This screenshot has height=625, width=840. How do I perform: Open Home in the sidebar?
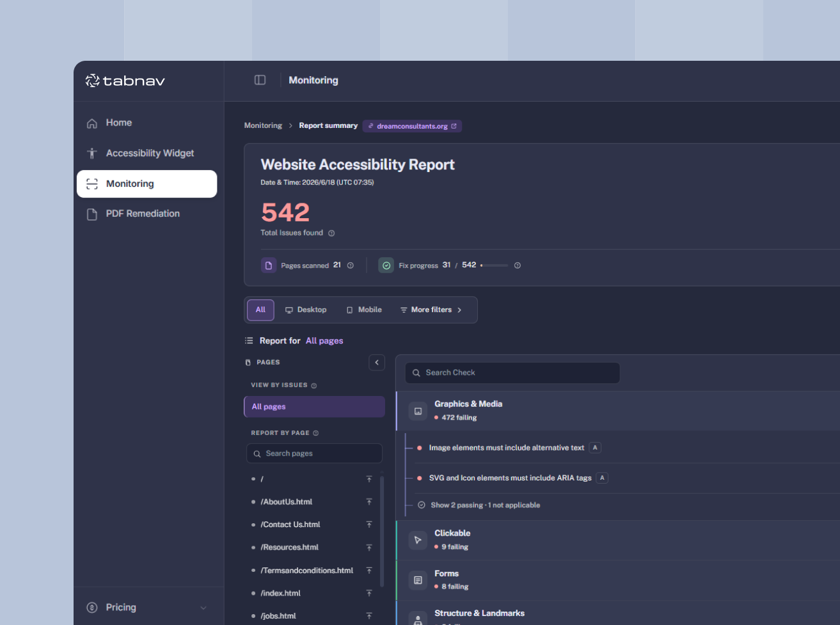tap(119, 123)
